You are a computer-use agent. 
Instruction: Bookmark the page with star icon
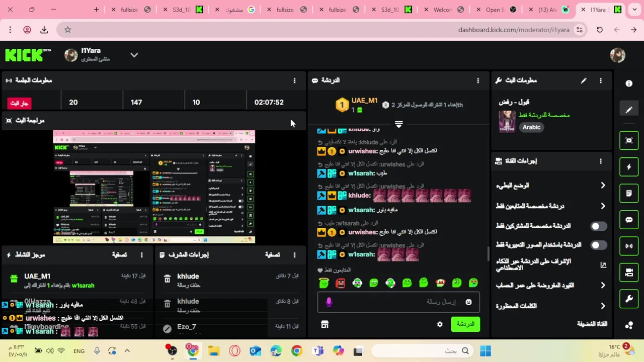(x=67, y=30)
